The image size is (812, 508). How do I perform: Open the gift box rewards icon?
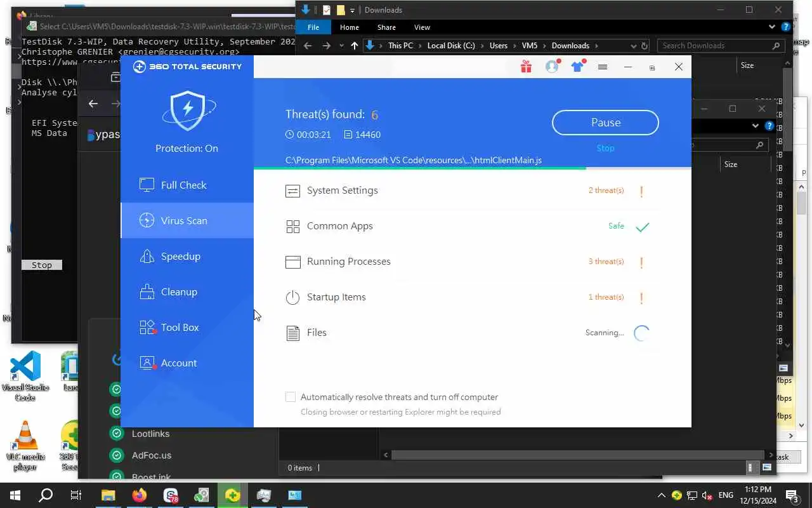tap(526, 67)
